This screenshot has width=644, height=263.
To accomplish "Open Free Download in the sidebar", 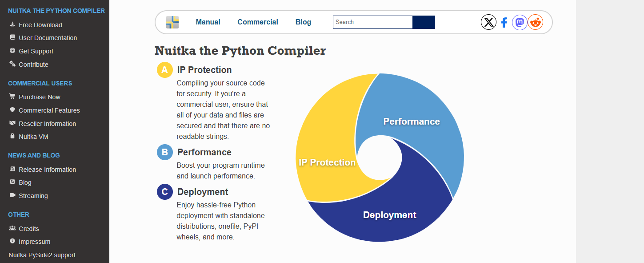I will [x=40, y=25].
